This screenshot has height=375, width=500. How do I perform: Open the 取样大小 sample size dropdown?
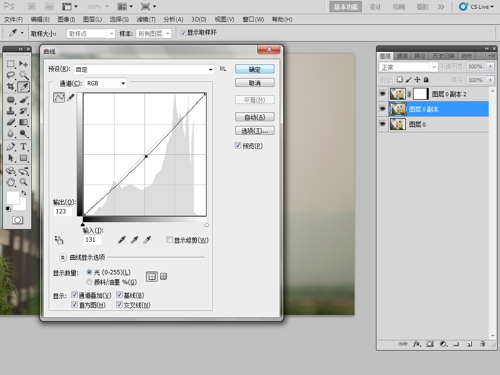click(90, 34)
